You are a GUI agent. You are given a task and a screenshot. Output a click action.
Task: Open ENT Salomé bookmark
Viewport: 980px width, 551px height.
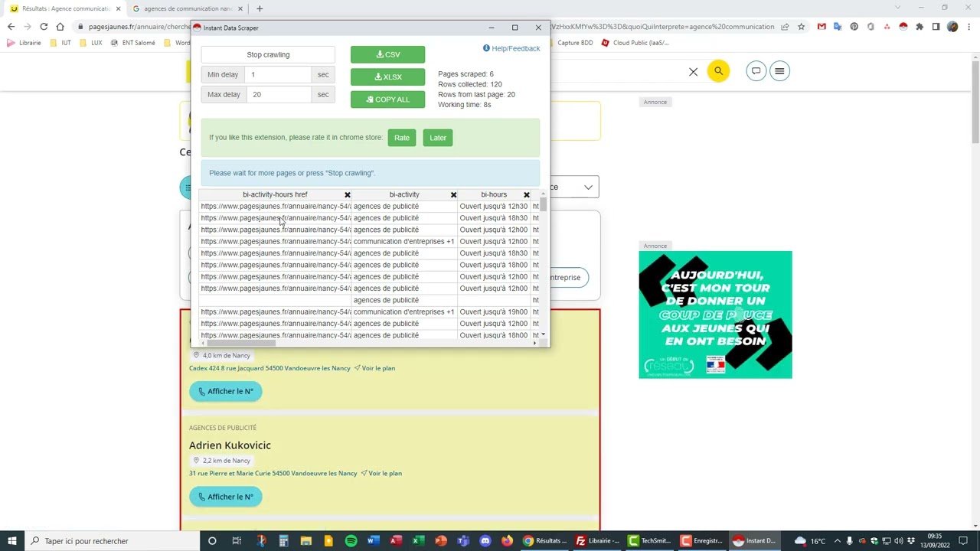(x=132, y=43)
